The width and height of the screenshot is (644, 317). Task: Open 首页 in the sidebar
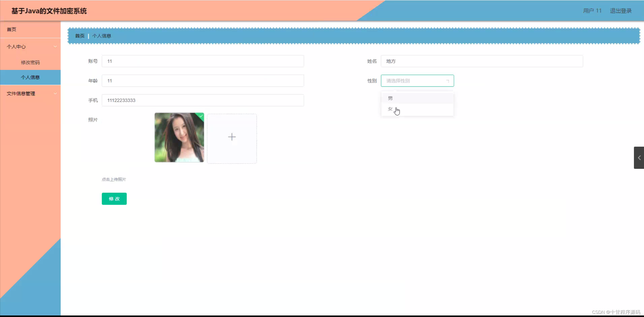12,29
